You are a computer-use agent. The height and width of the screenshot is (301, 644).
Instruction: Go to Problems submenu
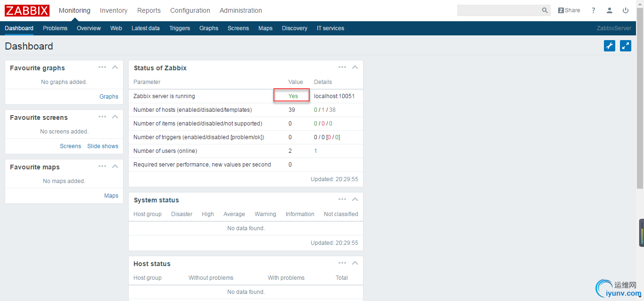pos(55,28)
